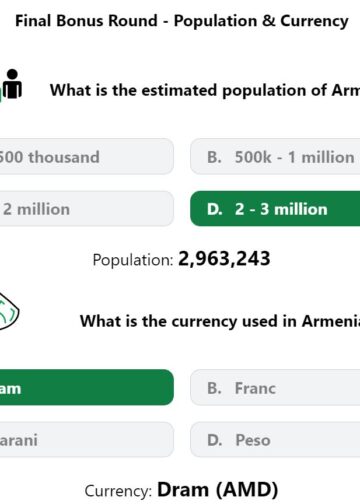This screenshot has width=360, height=504.
Task: Click the letter B. before Franc
Action: coord(214,388)
